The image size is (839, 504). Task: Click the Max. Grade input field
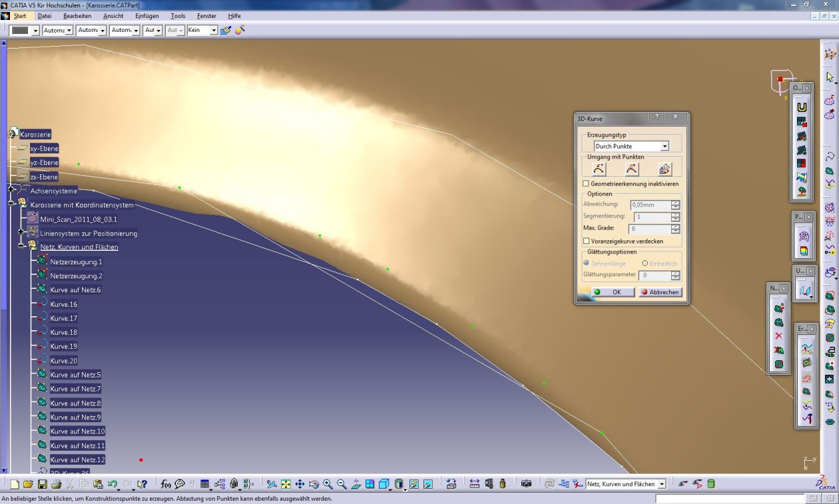click(x=650, y=228)
